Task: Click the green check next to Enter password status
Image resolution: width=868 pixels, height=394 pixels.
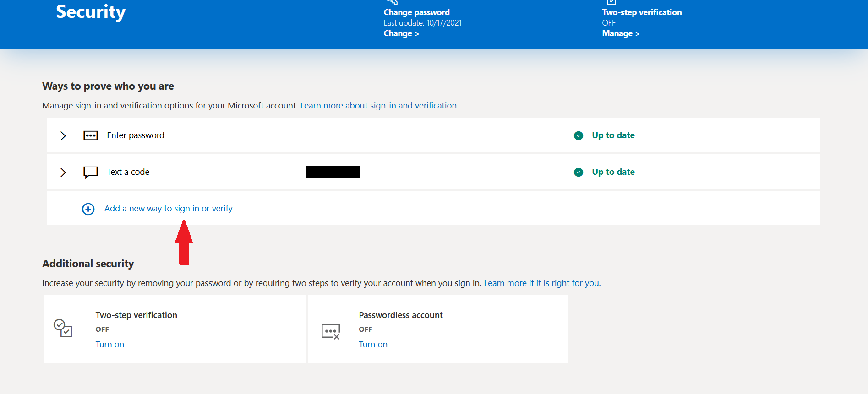Action: [579, 135]
